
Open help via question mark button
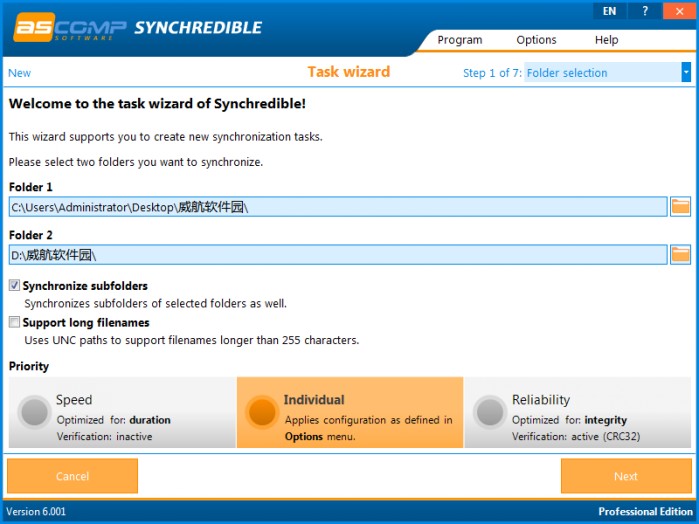[645, 11]
